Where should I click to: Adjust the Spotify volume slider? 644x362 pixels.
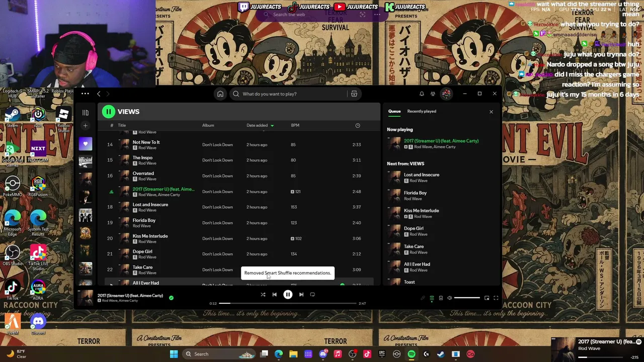pyautogui.click(x=467, y=298)
